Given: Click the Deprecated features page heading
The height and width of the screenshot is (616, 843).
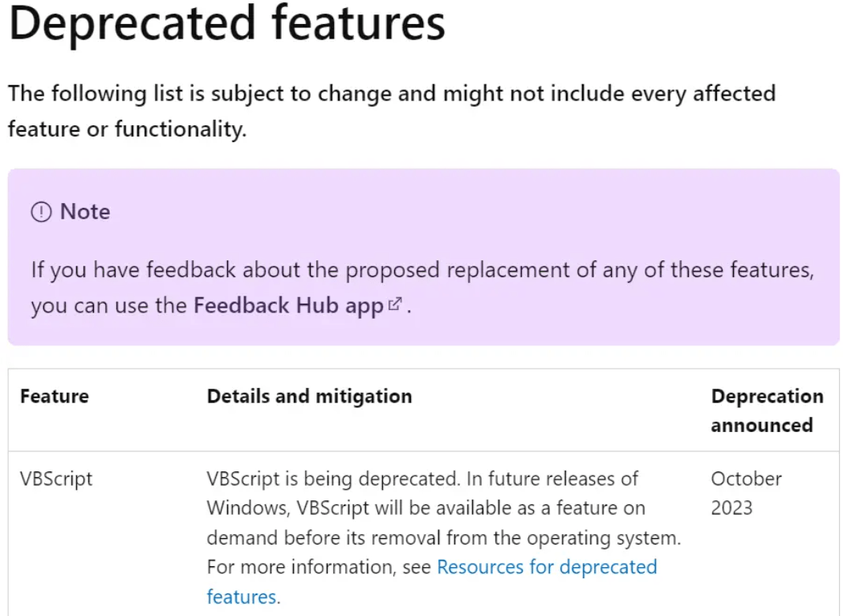Looking at the screenshot, I should coord(227,23).
